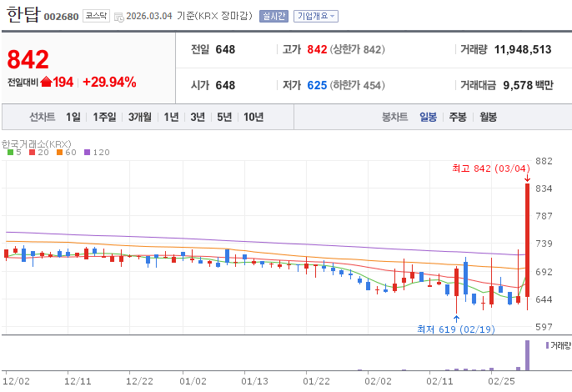Select the 3개월 line chart tab
Viewport: 572px width, 392px height.
(140, 117)
